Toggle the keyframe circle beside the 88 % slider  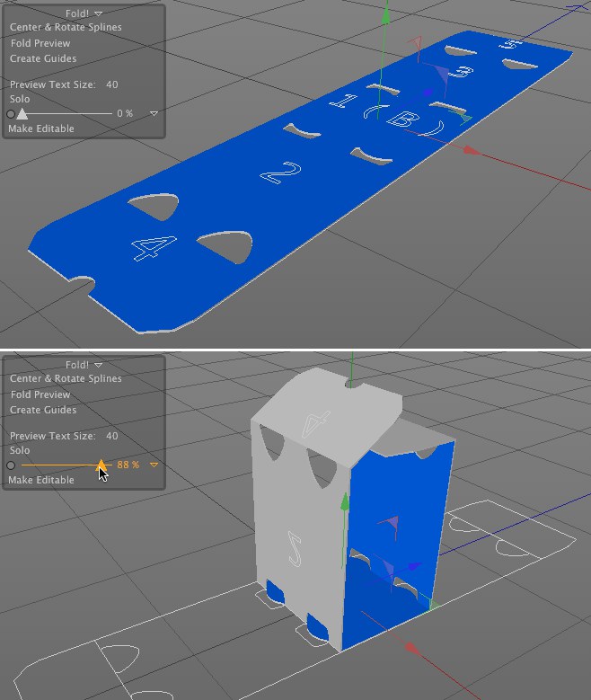pos(11,465)
